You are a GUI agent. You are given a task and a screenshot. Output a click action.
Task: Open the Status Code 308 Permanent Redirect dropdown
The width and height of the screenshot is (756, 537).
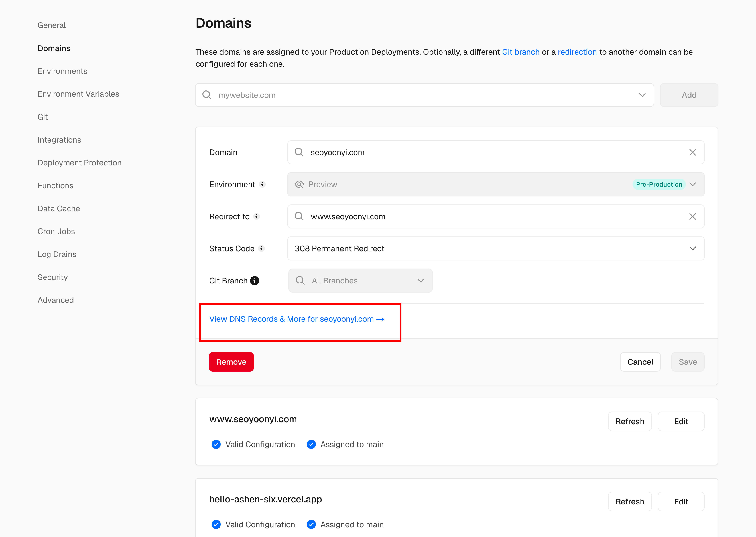[x=495, y=248]
